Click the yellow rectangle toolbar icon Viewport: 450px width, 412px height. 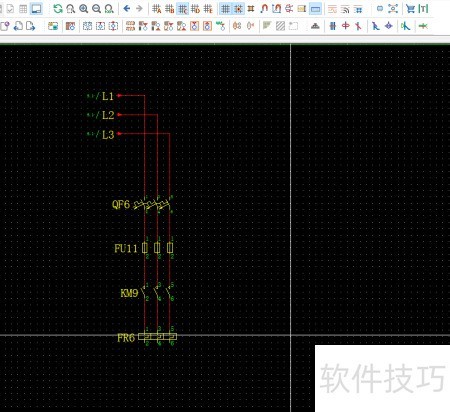pos(302,9)
